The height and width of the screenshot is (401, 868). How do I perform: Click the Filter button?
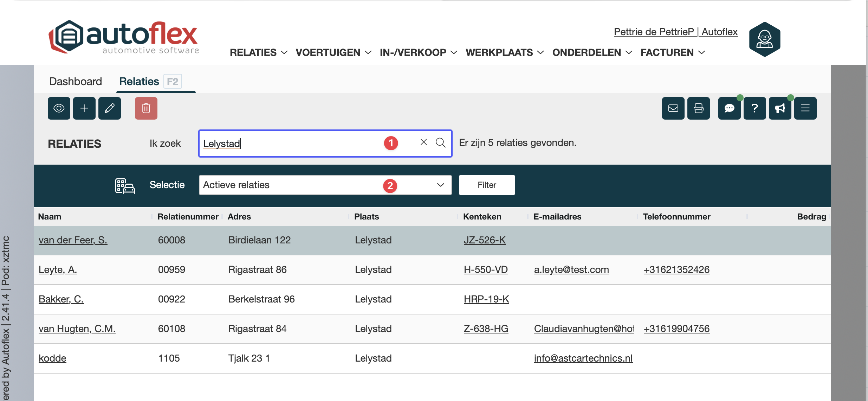point(487,185)
